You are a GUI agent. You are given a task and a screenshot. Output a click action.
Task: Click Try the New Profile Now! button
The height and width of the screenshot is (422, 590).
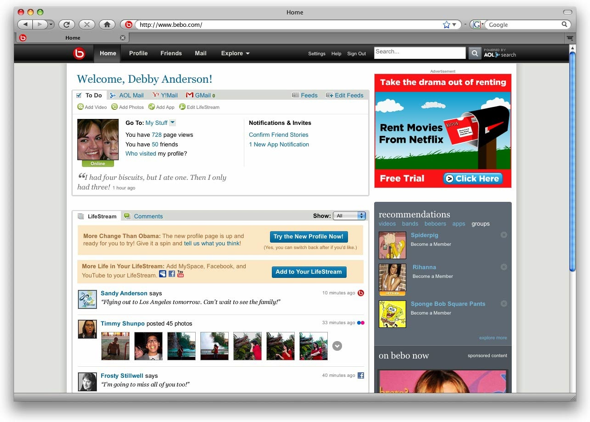[309, 237]
